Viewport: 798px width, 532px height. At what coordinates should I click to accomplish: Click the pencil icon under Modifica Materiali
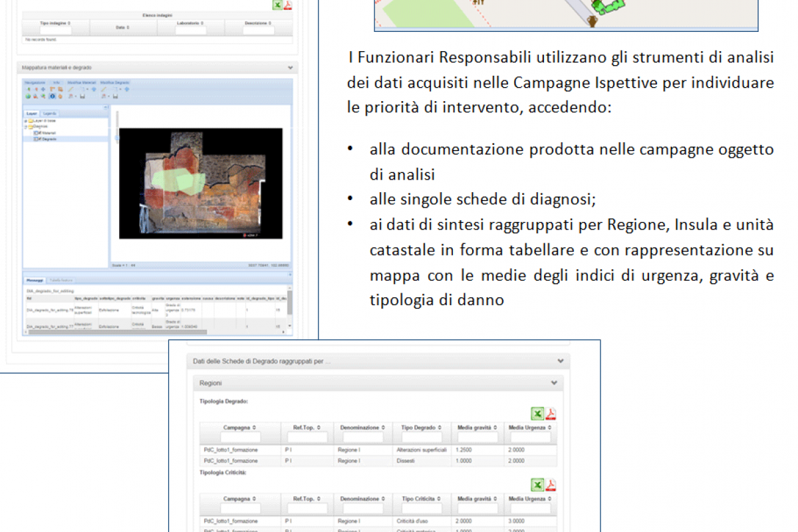point(70,89)
